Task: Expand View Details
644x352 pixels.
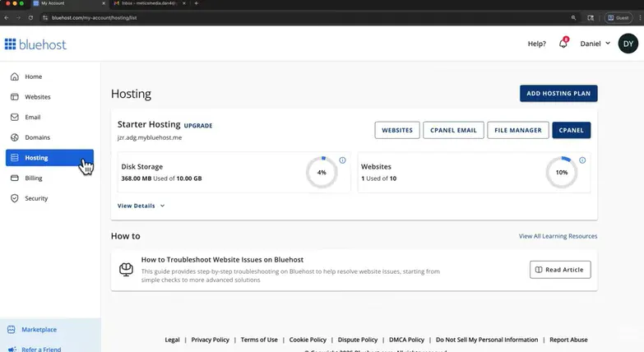Action: [x=141, y=206]
